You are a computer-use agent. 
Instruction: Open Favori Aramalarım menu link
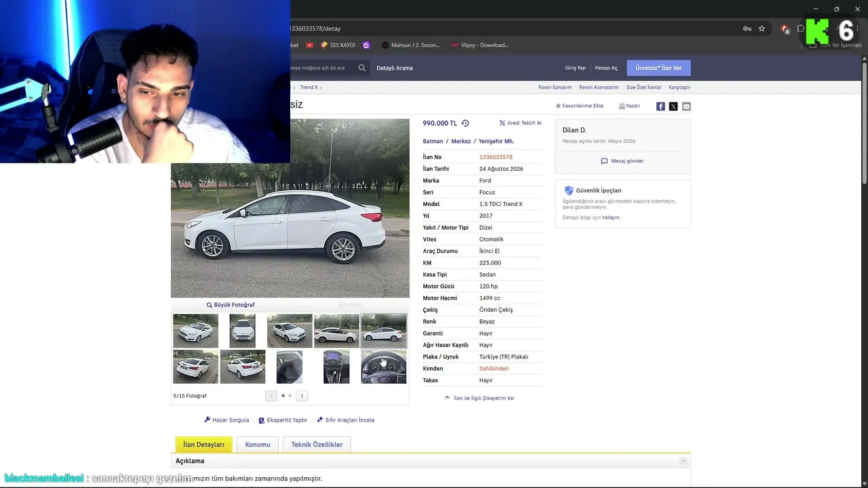click(x=599, y=87)
